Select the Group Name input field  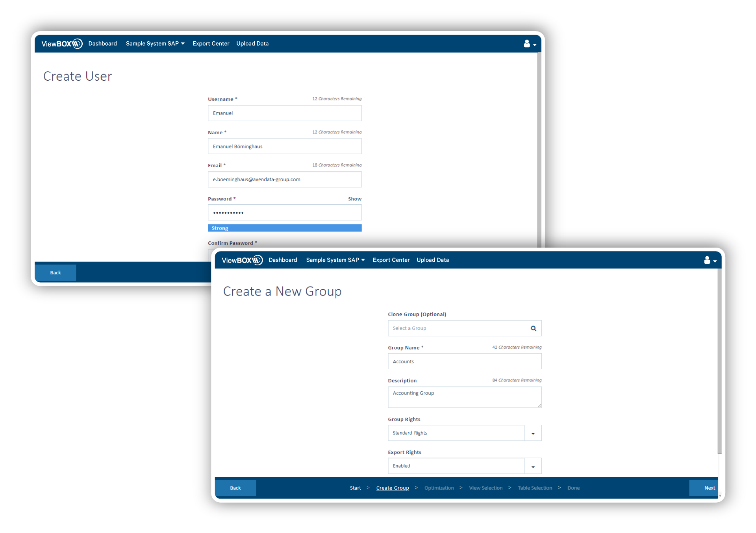pos(464,361)
